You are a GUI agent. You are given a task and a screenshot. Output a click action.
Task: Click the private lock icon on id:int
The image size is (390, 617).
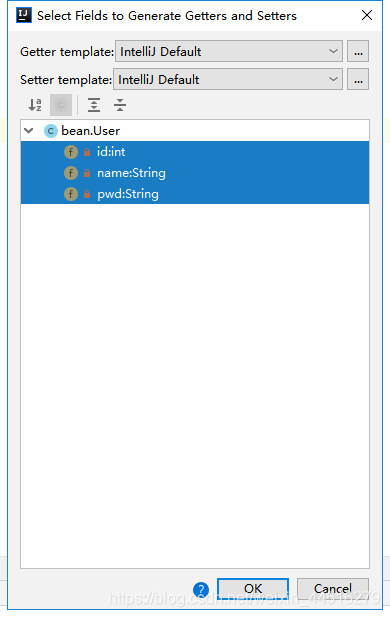[x=87, y=152]
